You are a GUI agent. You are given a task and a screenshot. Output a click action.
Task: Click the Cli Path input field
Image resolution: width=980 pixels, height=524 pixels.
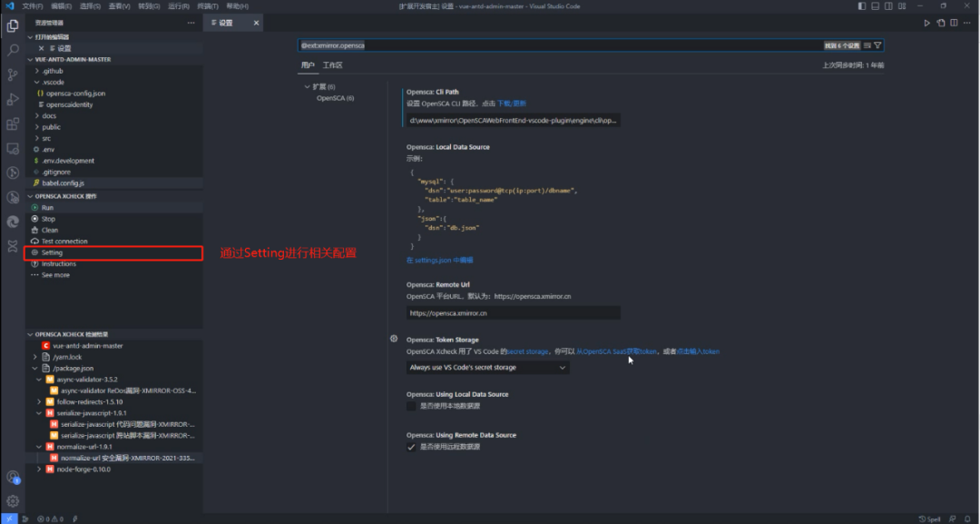[513, 121]
